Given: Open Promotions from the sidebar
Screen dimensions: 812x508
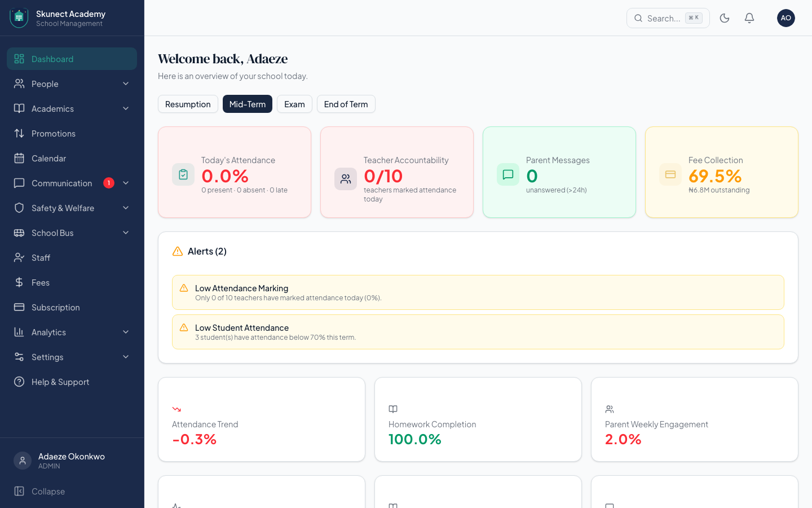Looking at the screenshot, I should (72, 133).
